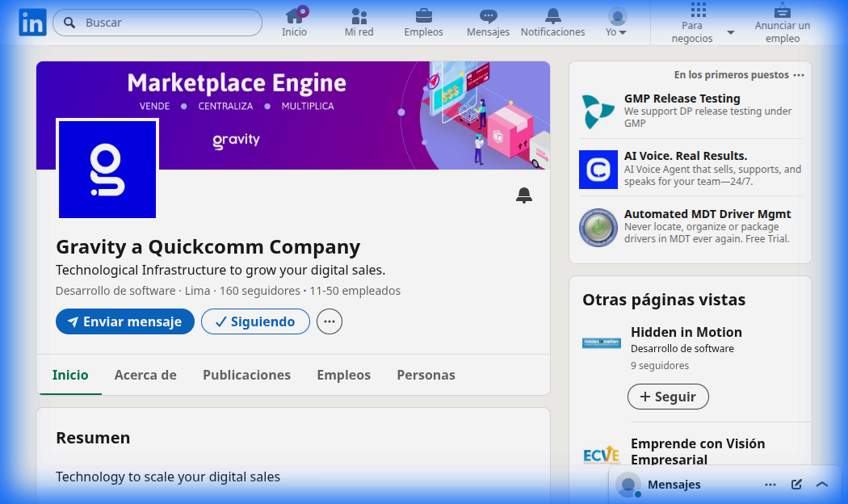The image size is (848, 504).
Task: Open Mi red network icon
Action: [359, 22]
